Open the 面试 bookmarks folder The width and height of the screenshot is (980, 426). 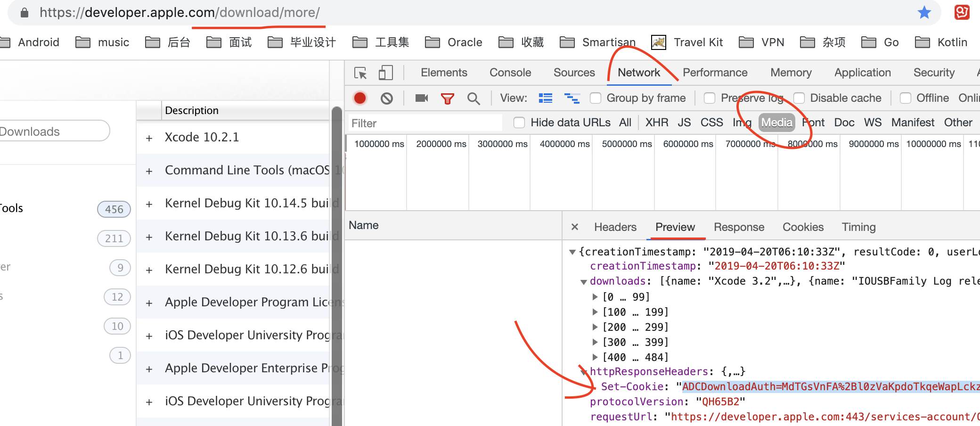229,42
